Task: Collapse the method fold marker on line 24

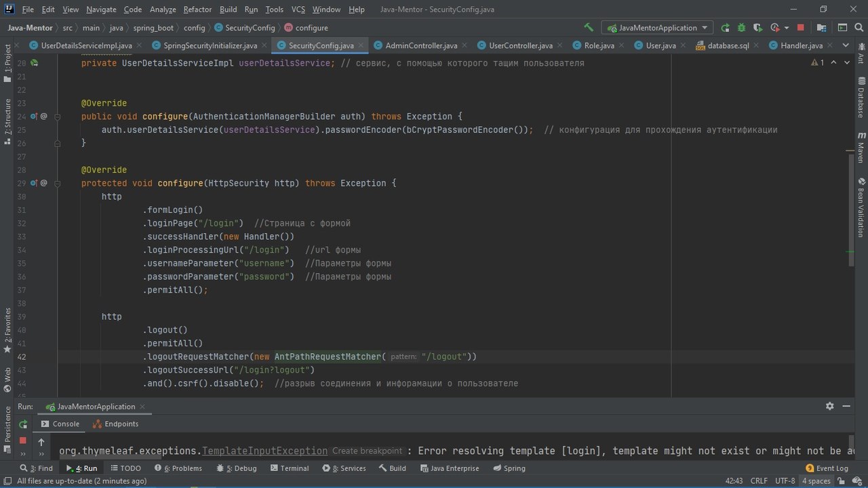Action: [x=58, y=117]
